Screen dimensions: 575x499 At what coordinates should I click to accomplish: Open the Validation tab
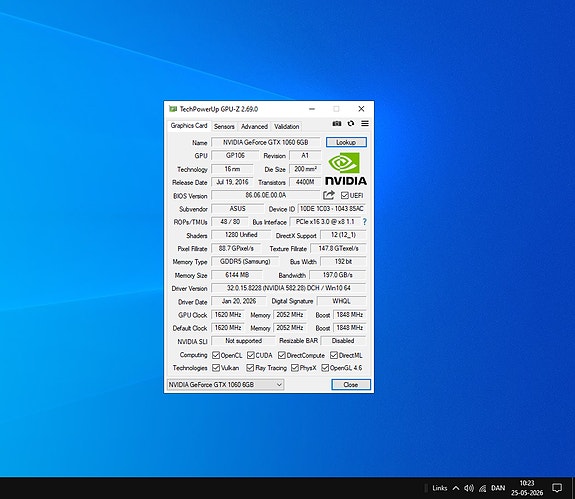pyautogui.click(x=286, y=126)
